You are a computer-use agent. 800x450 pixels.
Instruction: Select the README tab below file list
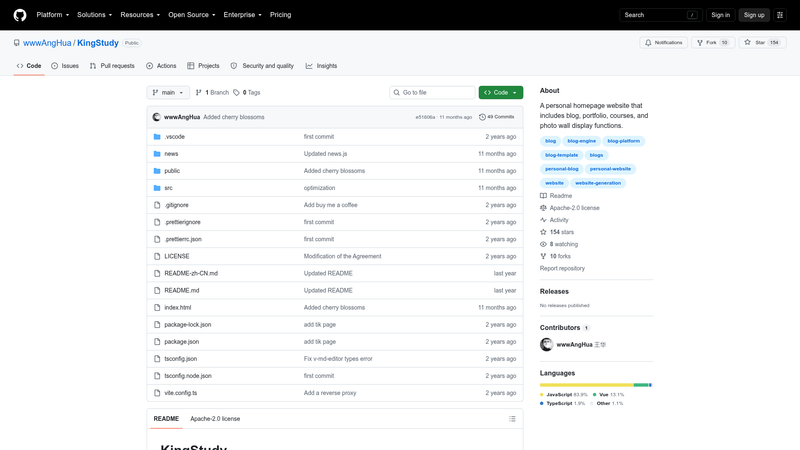(166, 418)
